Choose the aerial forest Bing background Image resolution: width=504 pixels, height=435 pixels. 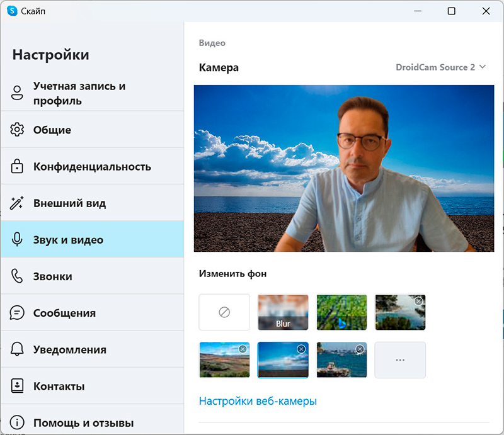coord(341,312)
